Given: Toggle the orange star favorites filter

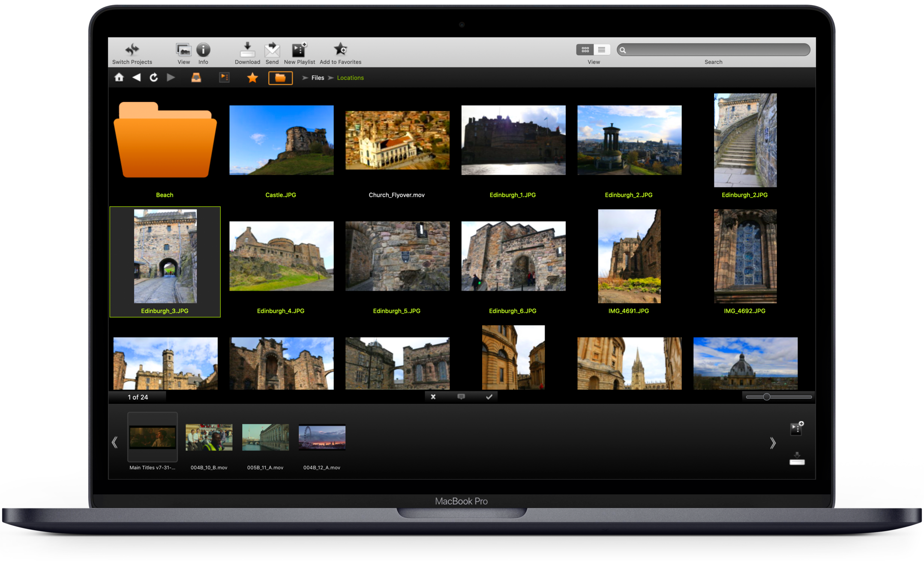Looking at the screenshot, I should tap(252, 78).
